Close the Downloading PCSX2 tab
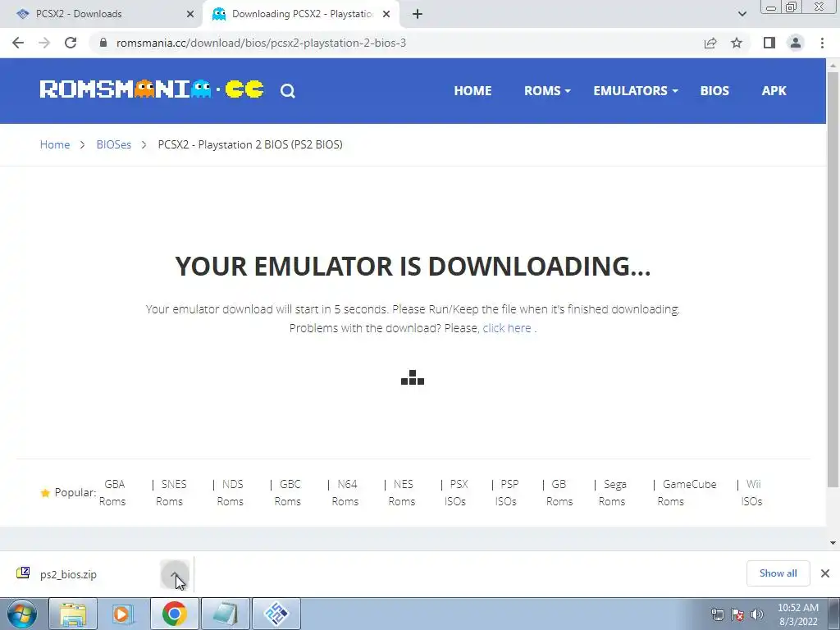The image size is (840, 630). (386, 14)
